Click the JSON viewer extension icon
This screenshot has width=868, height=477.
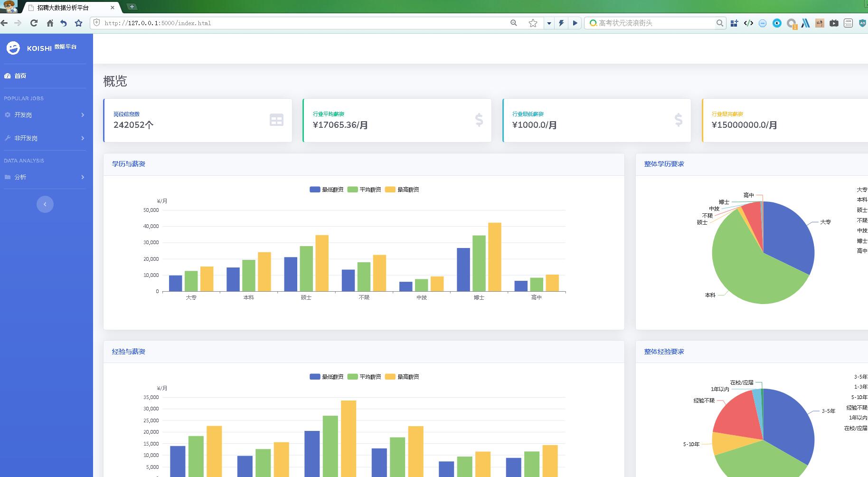849,23
